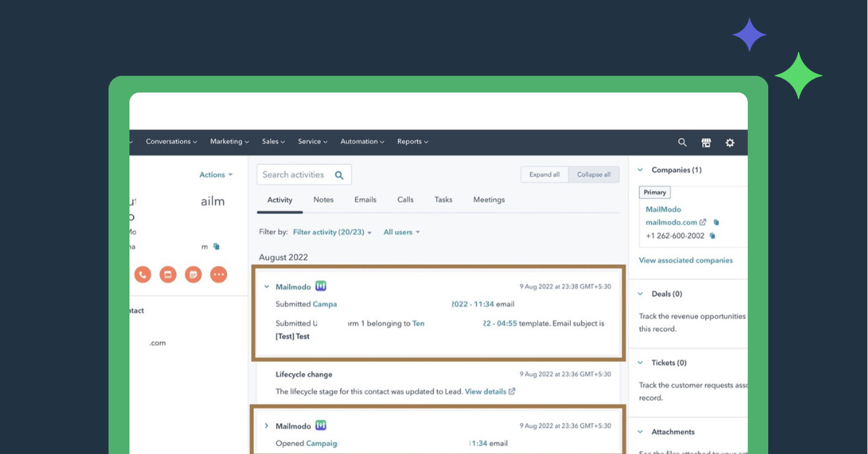Click the View associated companies link

[x=686, y=260]
